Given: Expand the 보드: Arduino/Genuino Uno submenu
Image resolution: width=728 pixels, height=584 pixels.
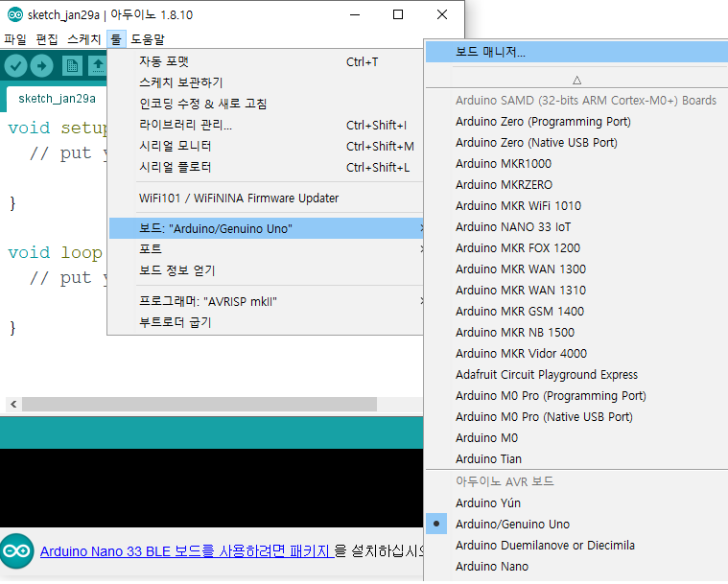Looking at the screenshot, I should (x=266, y=228).
